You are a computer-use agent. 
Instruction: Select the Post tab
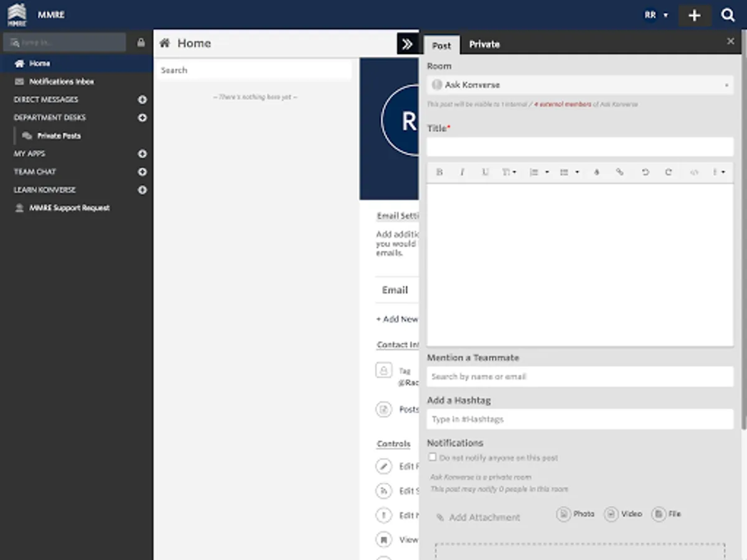coord(441,45)
